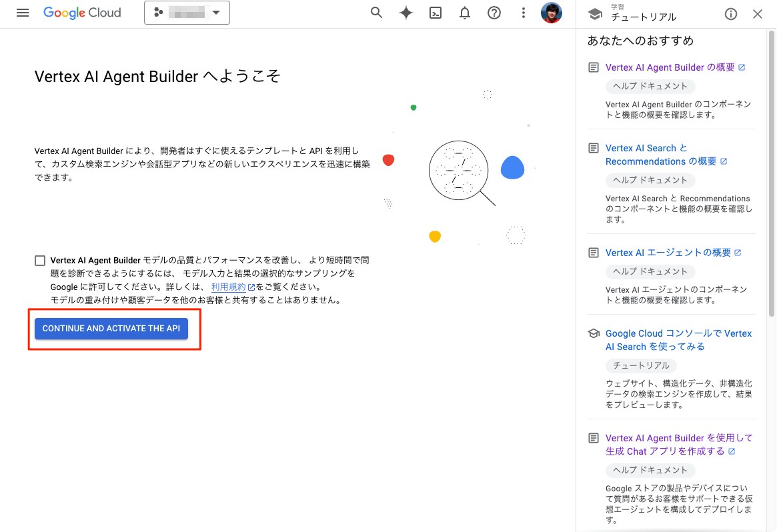Click the Vertex AI Agent Builder へようこそ title

click(x=157, y=76)
